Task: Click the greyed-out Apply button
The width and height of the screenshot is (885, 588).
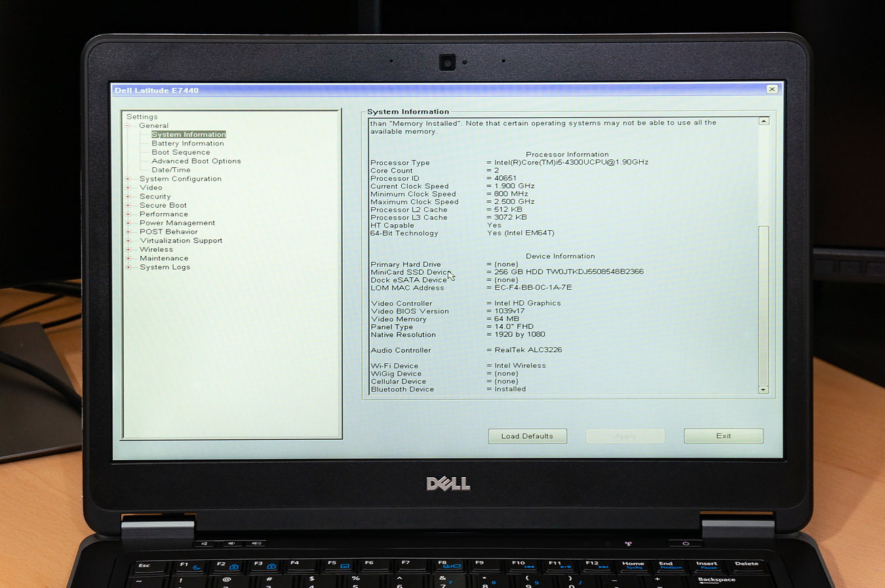Action: tap(625, 436)
